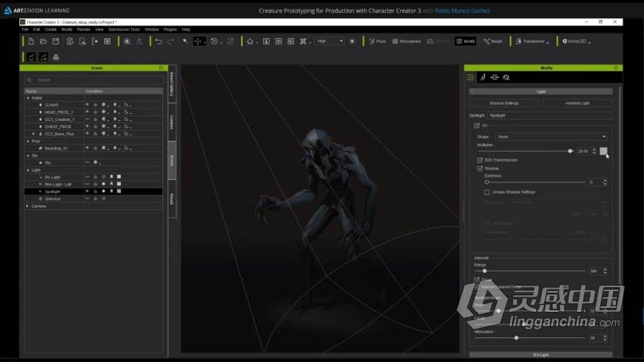Switch to the Visual side tab

[172, 199]
